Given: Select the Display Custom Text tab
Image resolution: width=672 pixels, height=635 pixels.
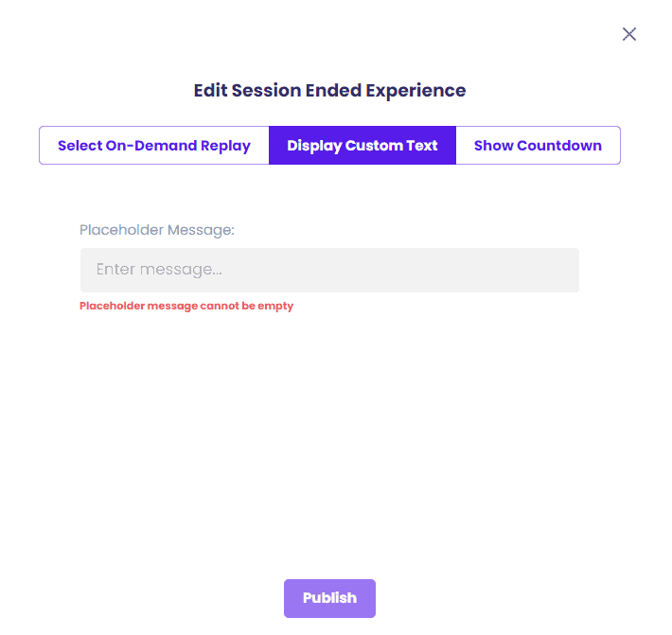Looking at the screenshot, I should pyautogui.click(x=363, y=146).
